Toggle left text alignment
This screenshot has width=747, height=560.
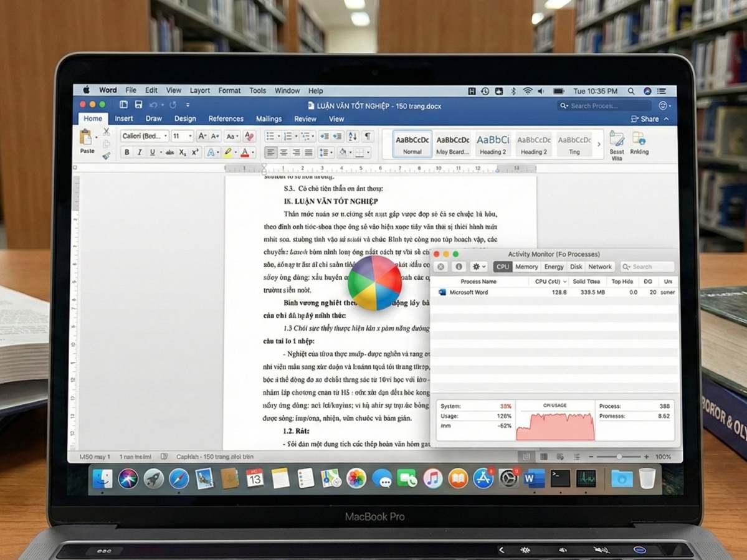[x=270, y=153]
